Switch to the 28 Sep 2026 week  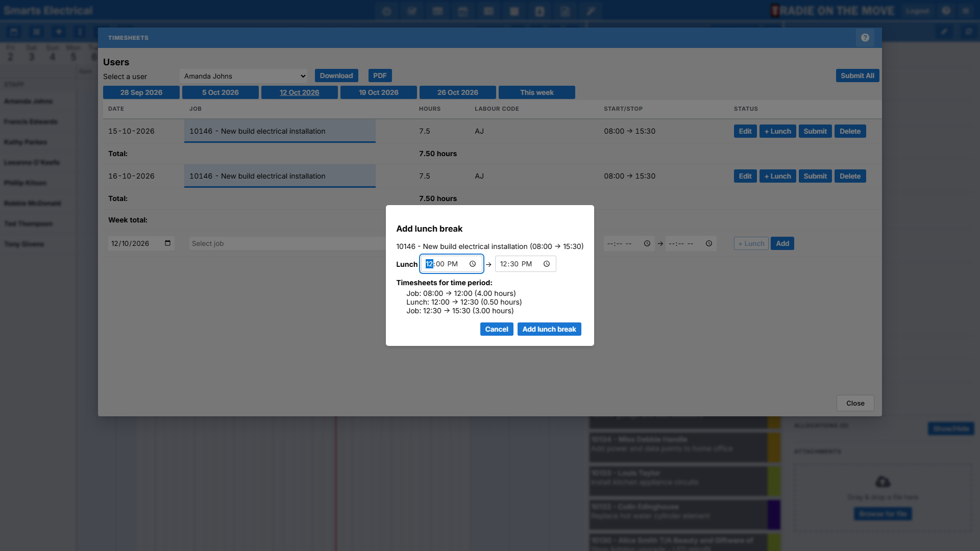pos(141,92)
